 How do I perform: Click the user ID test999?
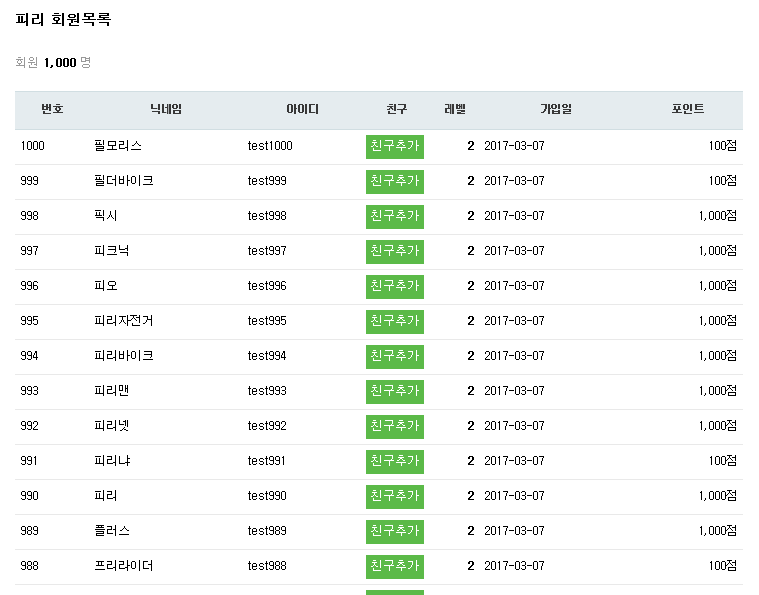(267, 181)
